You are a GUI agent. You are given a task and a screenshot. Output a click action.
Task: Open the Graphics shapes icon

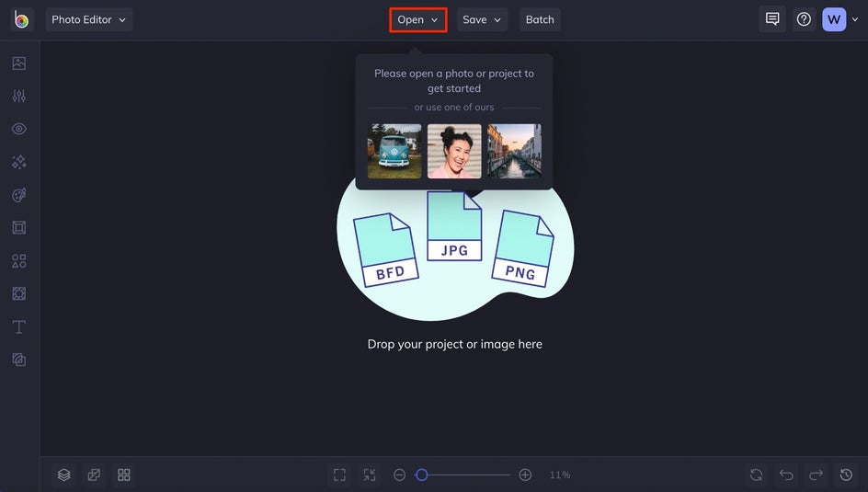(x=18, y=260)
